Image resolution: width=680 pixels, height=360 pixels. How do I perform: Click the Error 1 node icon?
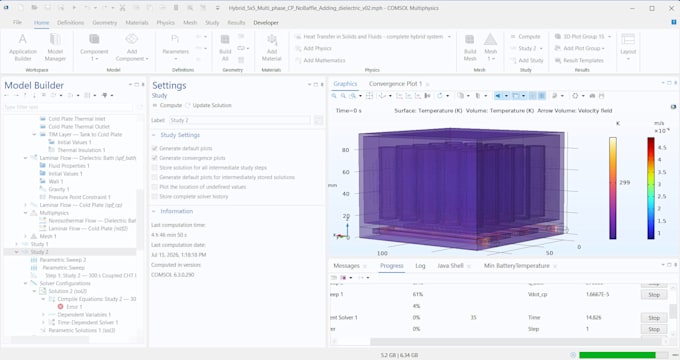click(x=61, y=307)
